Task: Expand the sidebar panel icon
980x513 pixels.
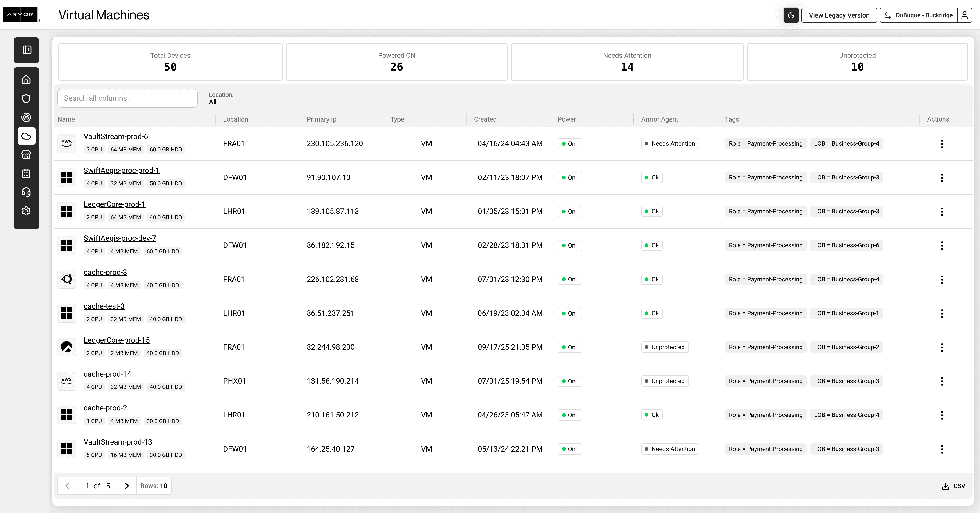Action: coord(27,50)
